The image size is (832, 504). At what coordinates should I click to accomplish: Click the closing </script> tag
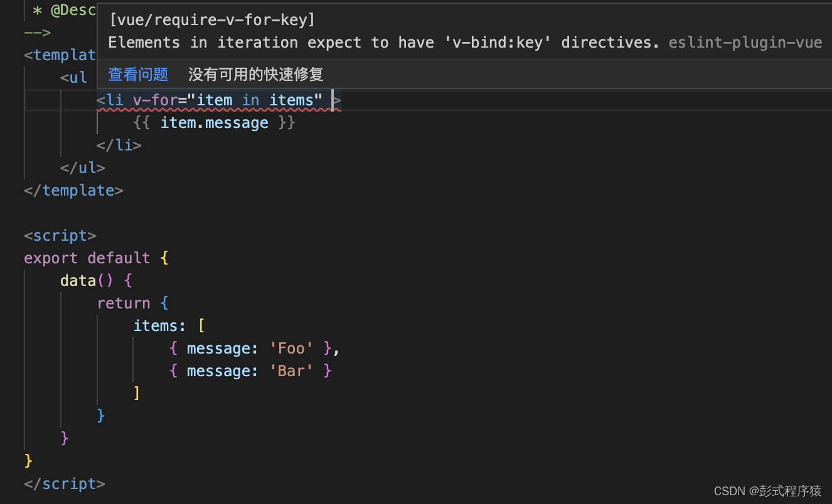tap(65, 484)
